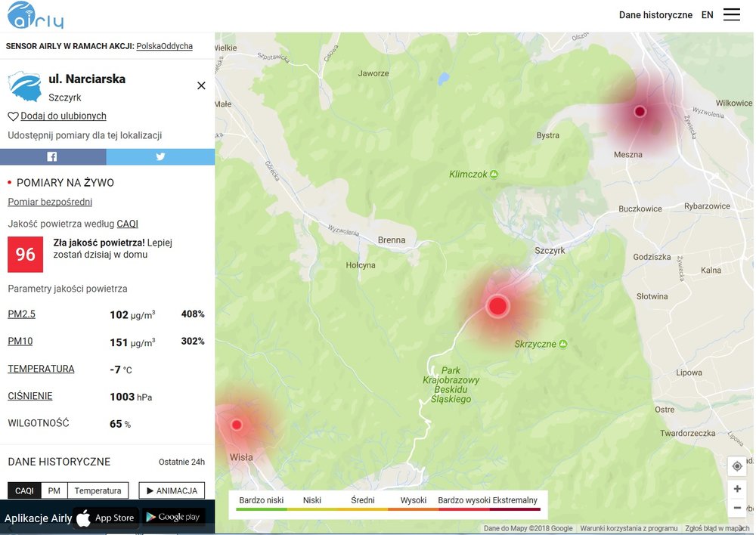Close the ul. Narciarska sensor panel
The width and height of the screenshot is (756, 535).
pyautogui.click(x=202, y=85)
